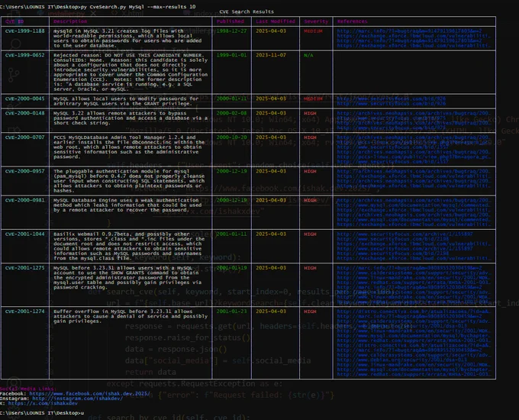Select the CVE-2001-1274 ID cell

25,312
